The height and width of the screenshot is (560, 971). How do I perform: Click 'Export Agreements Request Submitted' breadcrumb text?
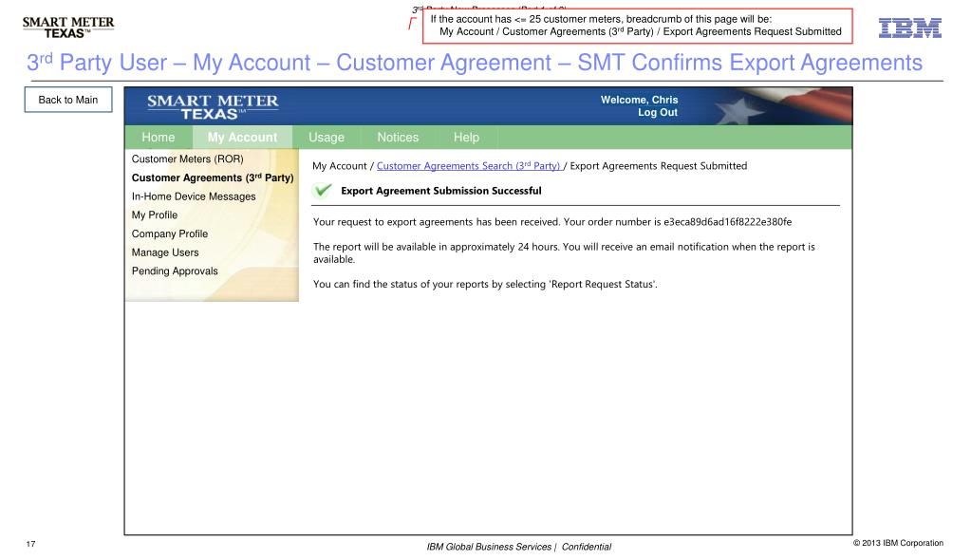659,166
